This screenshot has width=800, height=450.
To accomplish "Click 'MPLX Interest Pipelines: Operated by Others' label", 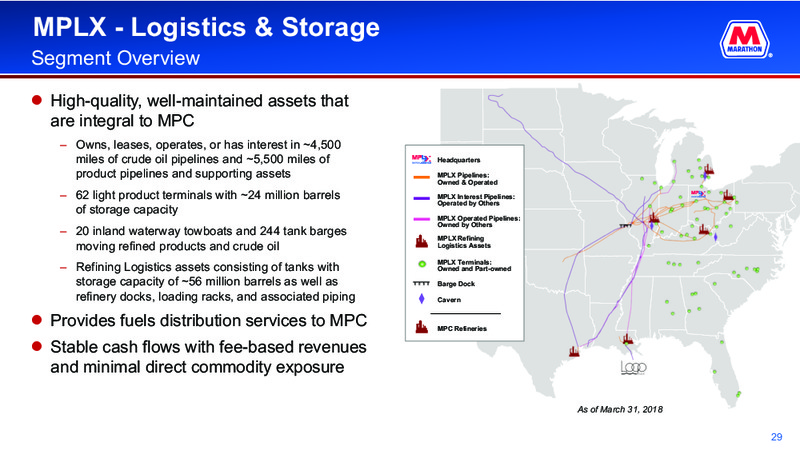I will pos(476,200).
